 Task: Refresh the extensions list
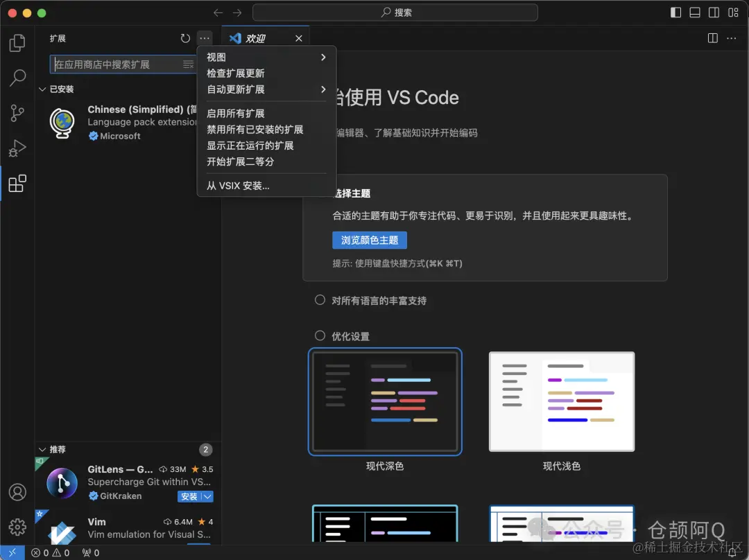[184, 38]
